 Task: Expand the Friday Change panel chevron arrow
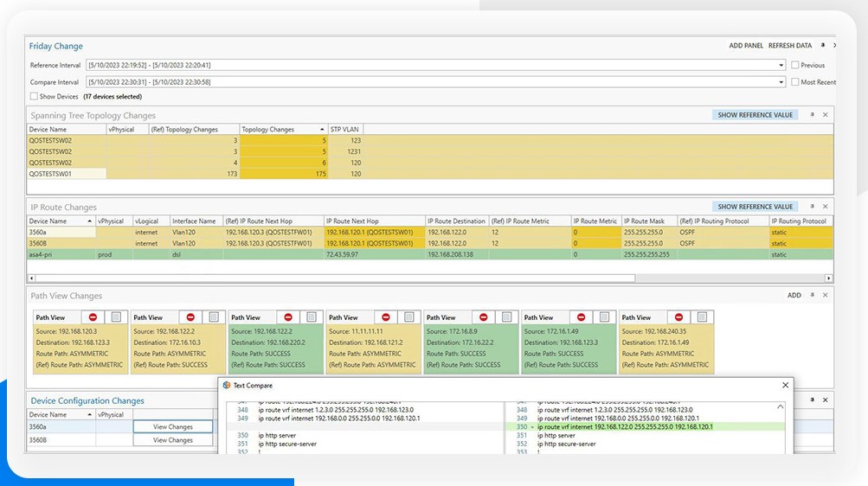point(834,45)
